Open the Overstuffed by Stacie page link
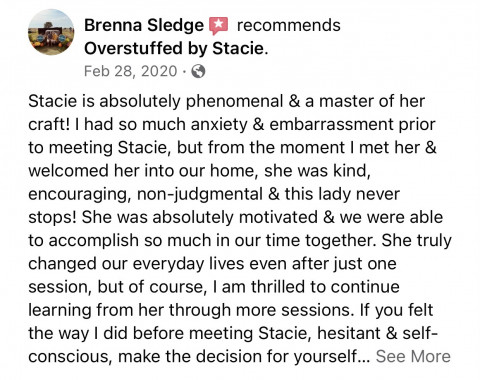The image size is (480, 380). [176, 48]
